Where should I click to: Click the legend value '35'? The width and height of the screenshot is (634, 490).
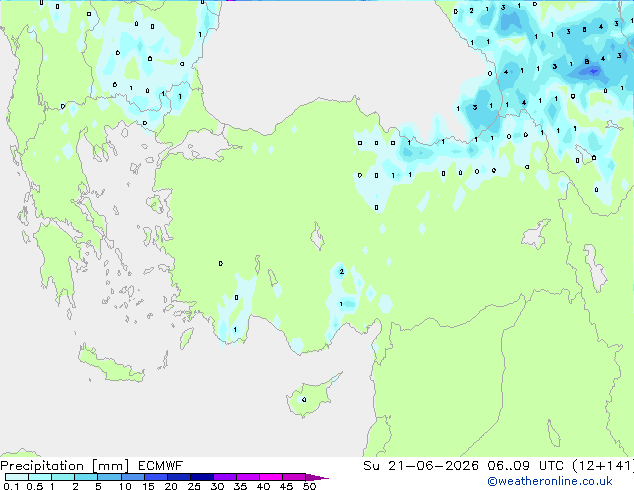click(x=240, y=486)
